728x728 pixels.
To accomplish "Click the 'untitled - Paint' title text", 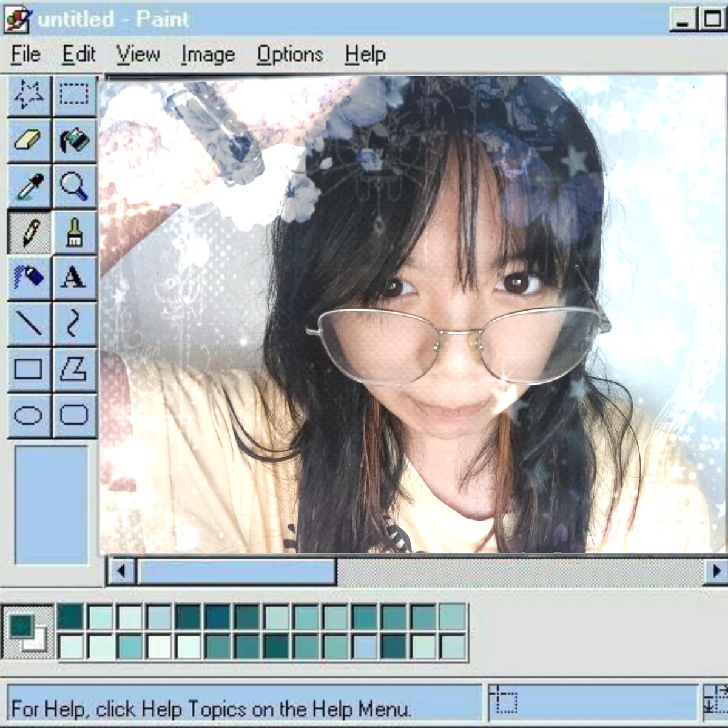I will coord(113,19).
